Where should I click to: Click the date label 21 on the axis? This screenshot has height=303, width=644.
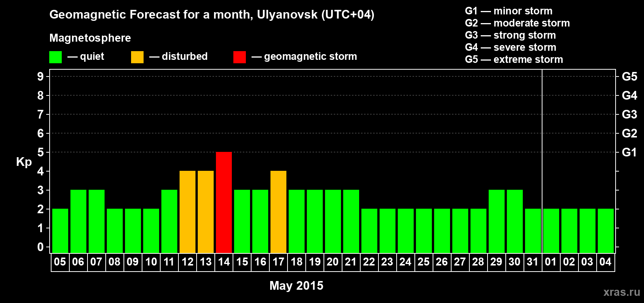point(351,262)
